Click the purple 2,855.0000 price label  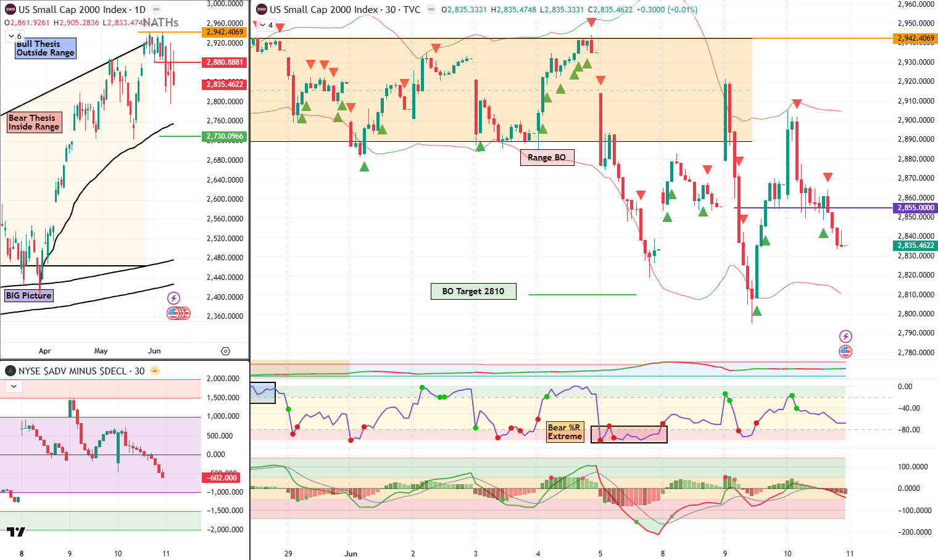915,208
